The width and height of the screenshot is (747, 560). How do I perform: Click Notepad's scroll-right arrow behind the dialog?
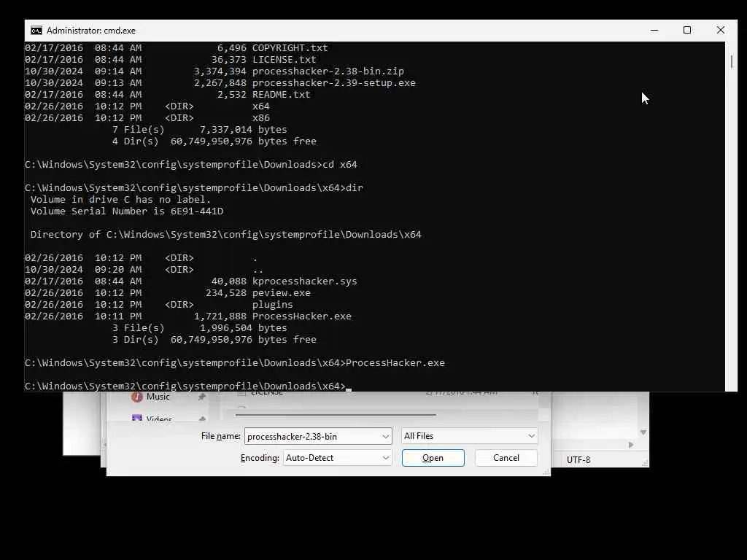point(631,445)
